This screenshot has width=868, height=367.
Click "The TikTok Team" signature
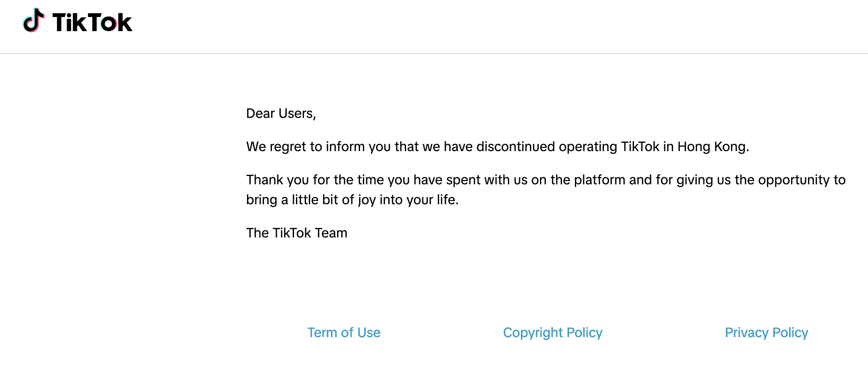coord(296,233)
